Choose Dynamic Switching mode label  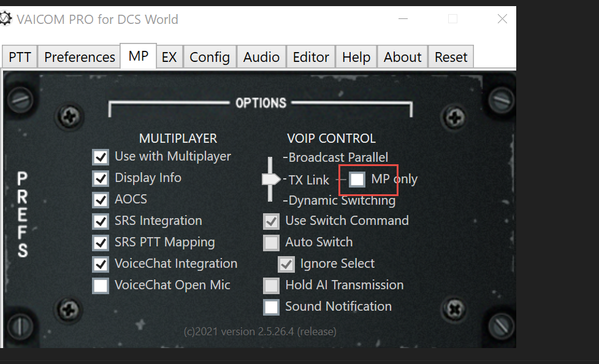[342, 200]
